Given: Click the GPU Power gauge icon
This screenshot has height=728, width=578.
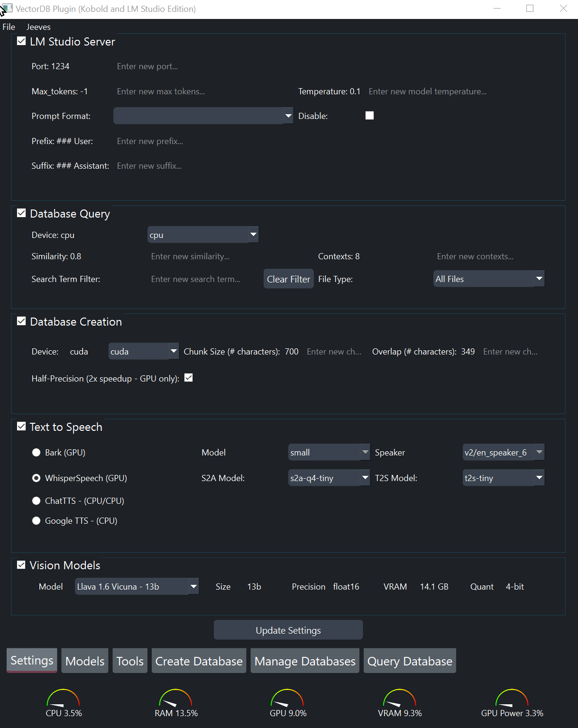Looking at the screenshot, I should click(512, 698).
